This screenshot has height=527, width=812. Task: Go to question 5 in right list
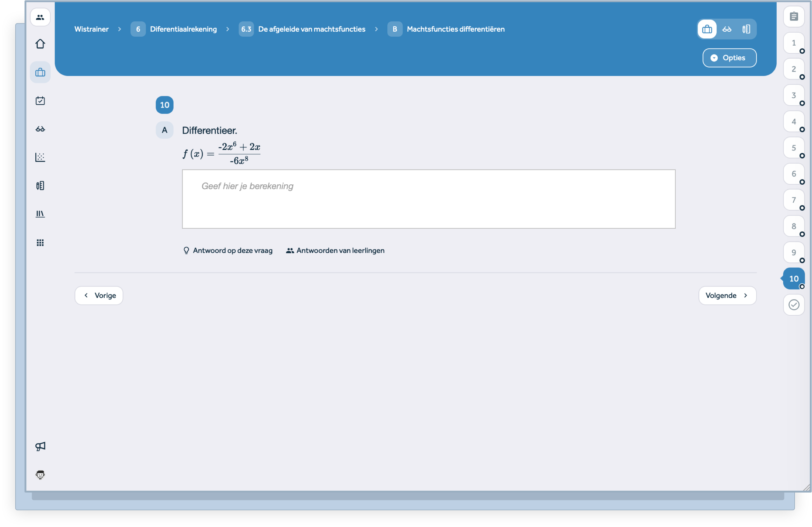[794, 148]
